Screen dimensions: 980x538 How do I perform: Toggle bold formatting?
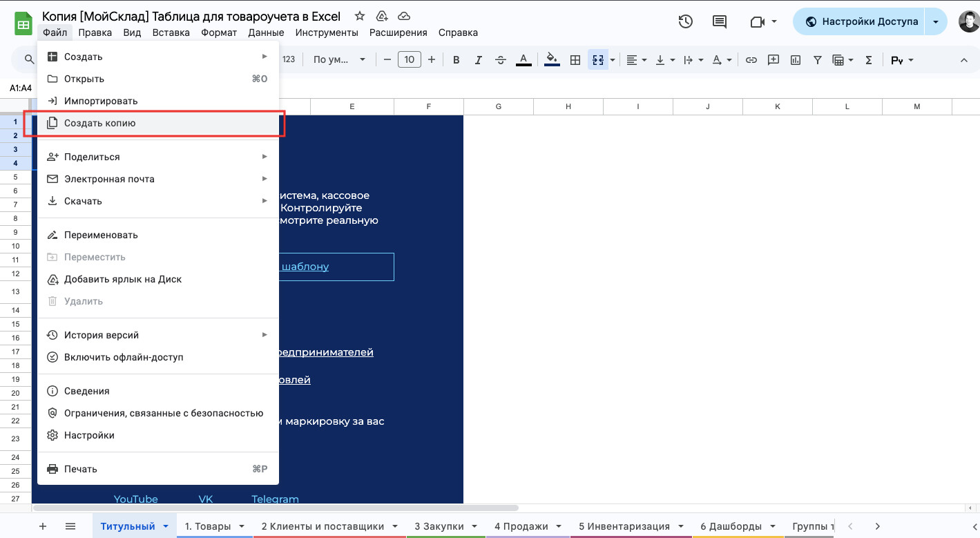coord(456,60)
